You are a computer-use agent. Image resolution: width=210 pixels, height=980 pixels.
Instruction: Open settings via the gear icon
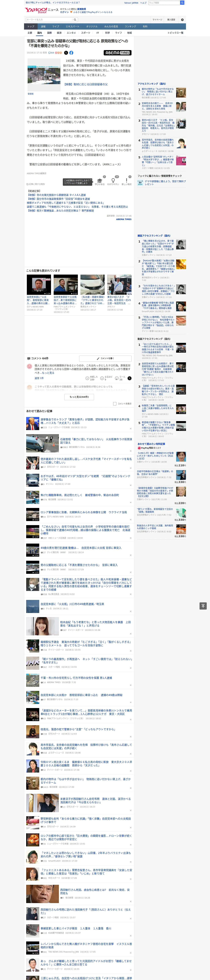tap(182, 19)
